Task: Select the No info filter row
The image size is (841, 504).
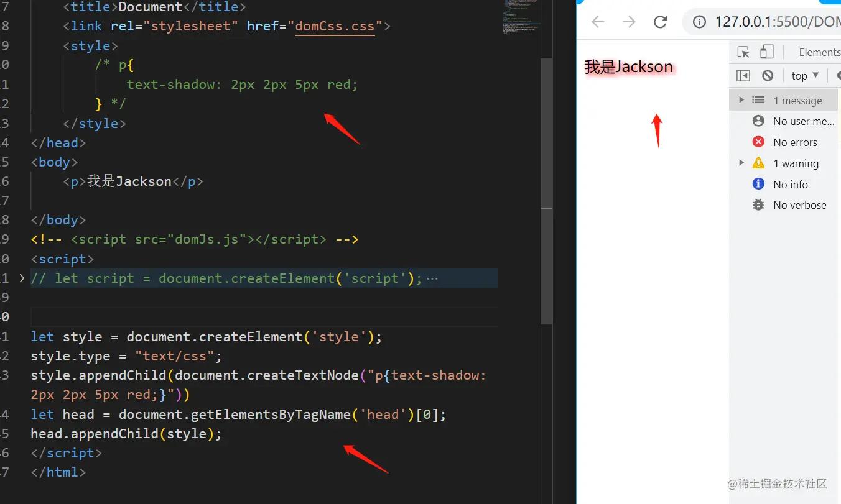Action: [785, 184]
